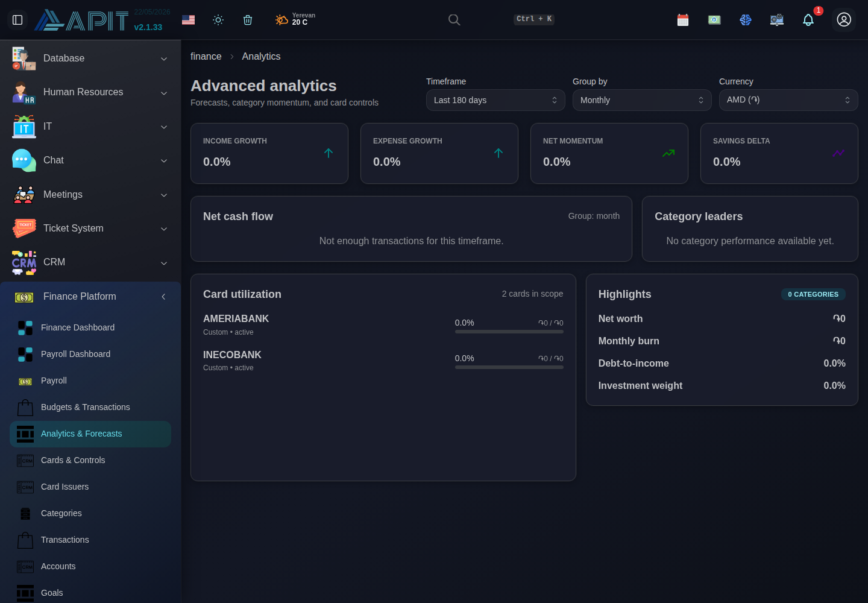Image resolution: width=868 pixels, height=603 pixels.
Task: Click the Investment weight highlight row
Action: pyautogui.click(x=722, y=385)
